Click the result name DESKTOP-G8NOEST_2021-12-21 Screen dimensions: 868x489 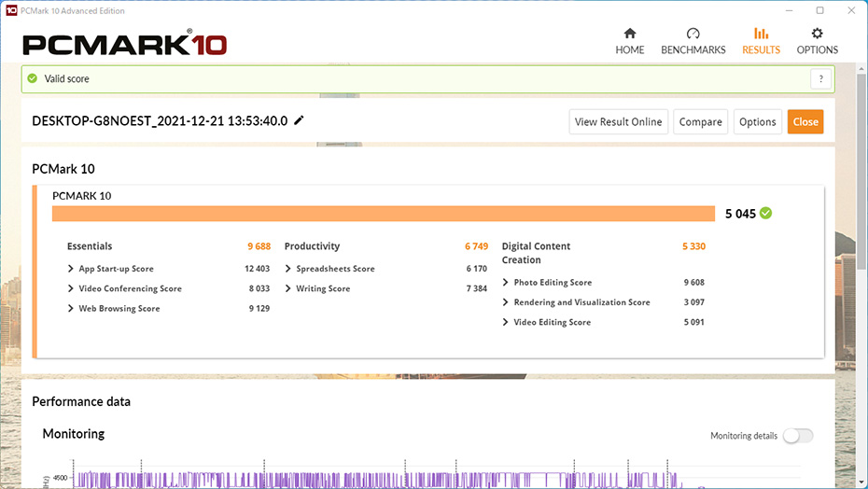pos(160,120)
